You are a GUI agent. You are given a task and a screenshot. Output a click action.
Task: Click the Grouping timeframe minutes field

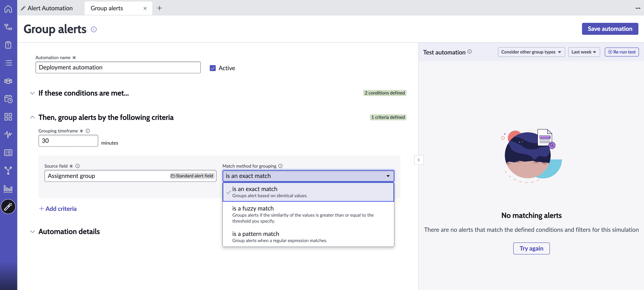68,141
